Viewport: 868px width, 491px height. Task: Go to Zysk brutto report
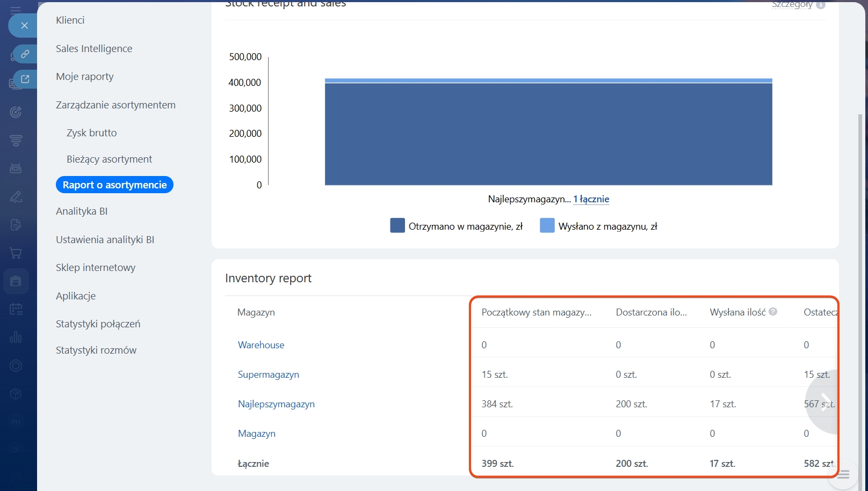(91, 133)
